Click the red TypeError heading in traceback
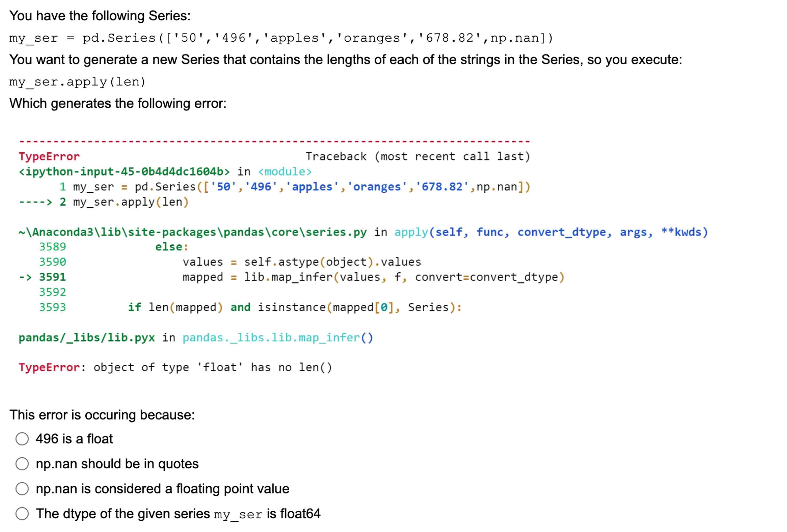The height and width of the screenshot is (532, 787). tap(49, 156)
